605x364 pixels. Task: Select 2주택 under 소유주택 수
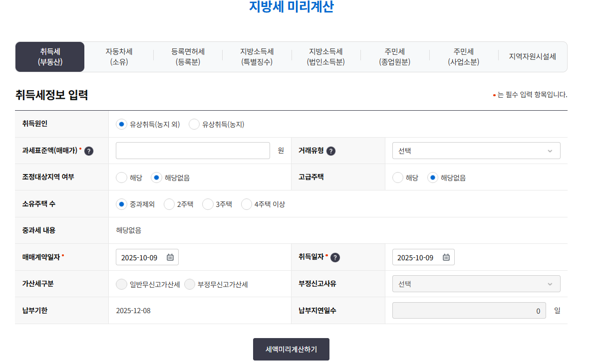(x=169, y=204)
